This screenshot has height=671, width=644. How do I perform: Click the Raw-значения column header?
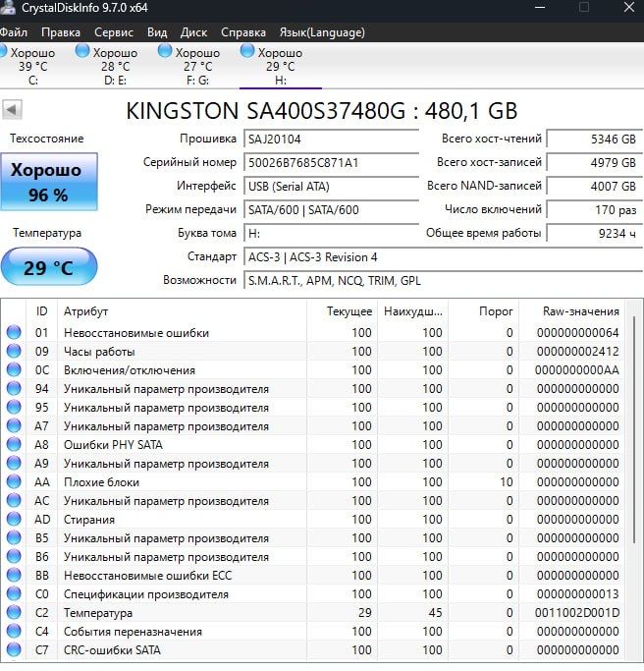click(x=573, y=311)
